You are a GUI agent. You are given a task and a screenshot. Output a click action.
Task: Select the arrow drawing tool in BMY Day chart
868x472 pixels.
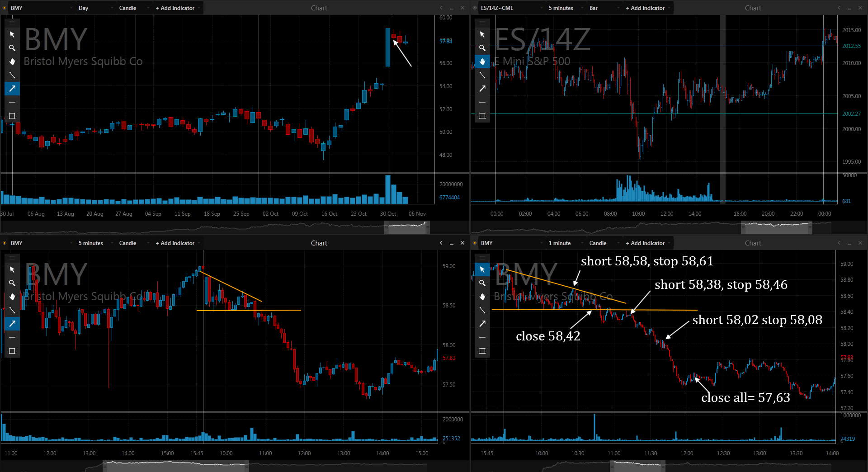point(12,89)
